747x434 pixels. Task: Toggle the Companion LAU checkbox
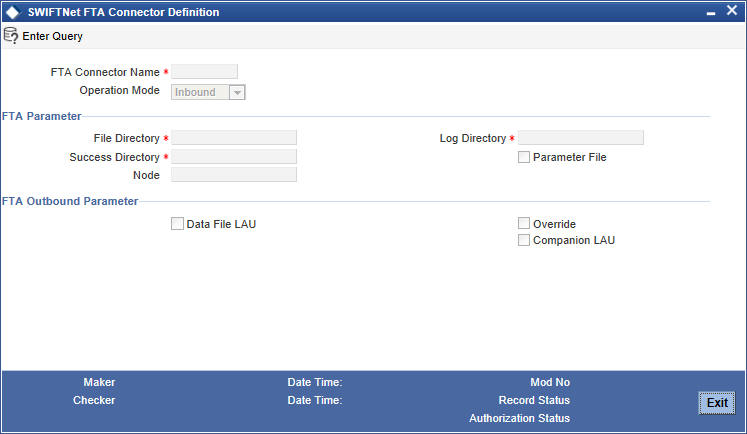(x=524, y=240)
